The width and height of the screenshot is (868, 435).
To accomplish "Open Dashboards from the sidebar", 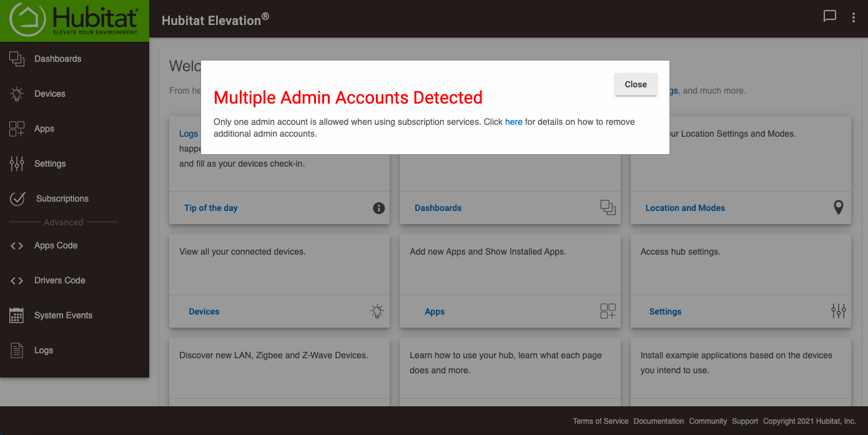I will pos(59,59).
